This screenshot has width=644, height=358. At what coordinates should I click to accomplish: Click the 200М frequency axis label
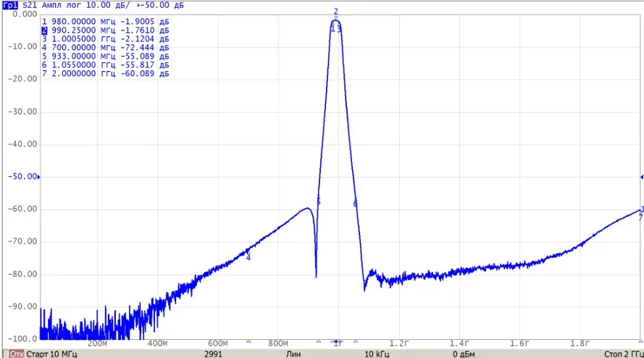[98, 344]
